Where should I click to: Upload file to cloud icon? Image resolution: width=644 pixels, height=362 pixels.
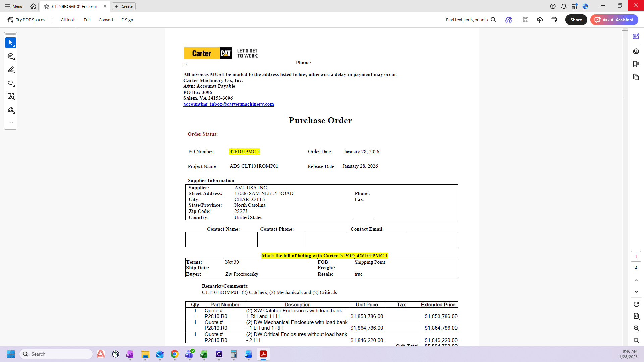pos(540,20)
